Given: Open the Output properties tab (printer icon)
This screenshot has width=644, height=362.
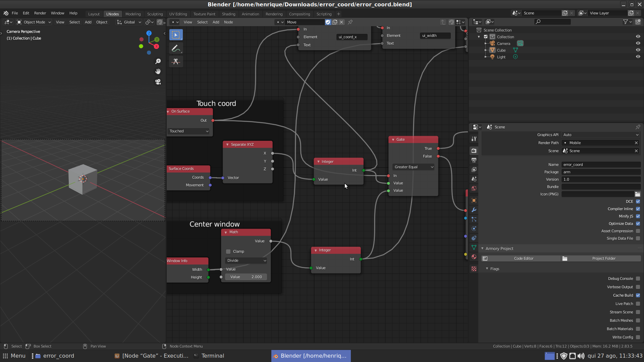Looking at the screenshot, I should 474,160.
